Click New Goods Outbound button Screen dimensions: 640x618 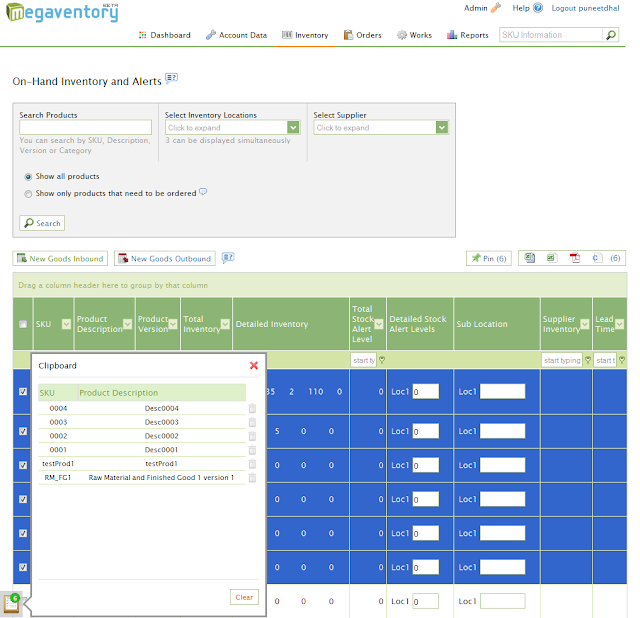[164, 258]
